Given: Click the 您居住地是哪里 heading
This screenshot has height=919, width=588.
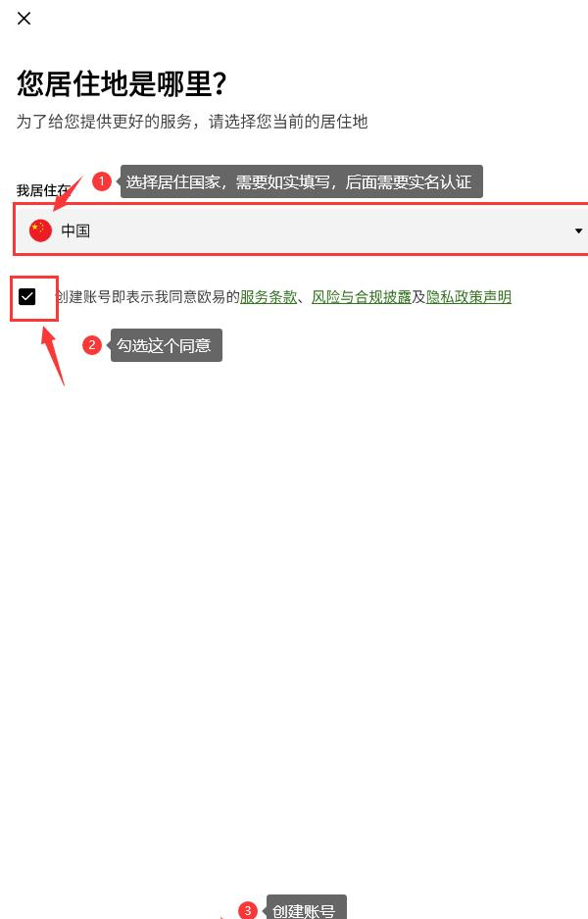Looking at the screenshot, I should tap(122, 82).
